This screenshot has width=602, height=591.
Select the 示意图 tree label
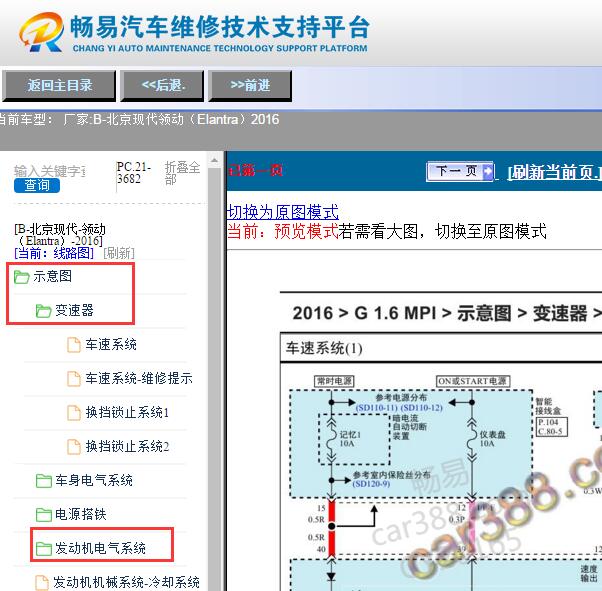(52, 276)
